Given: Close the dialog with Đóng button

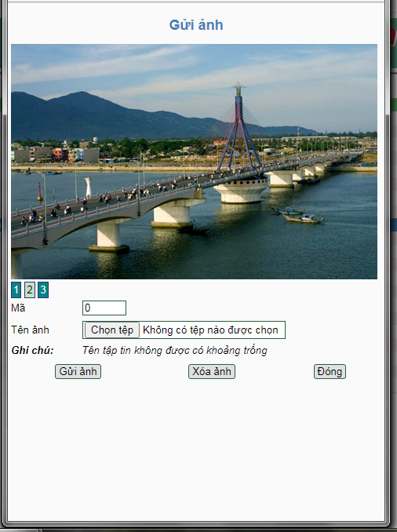Looking at the screenshot, I should click(330, 371).
